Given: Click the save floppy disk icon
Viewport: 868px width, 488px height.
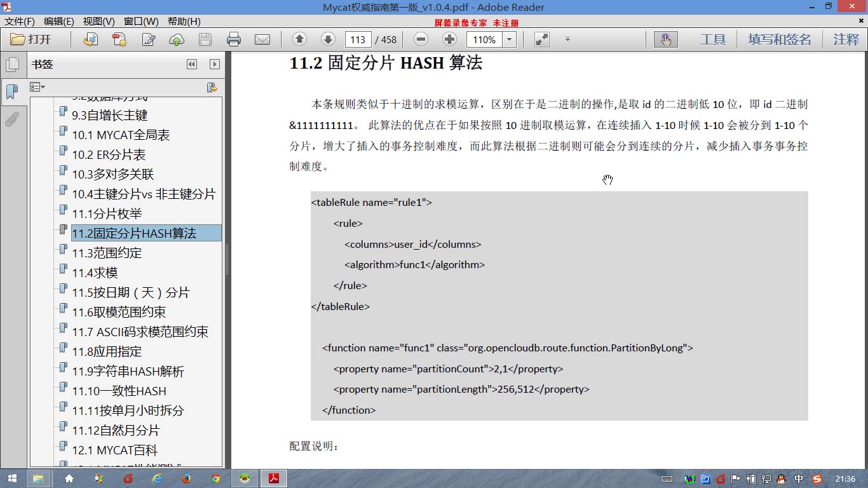Looking at the screenshot, I should click(205, 39).
